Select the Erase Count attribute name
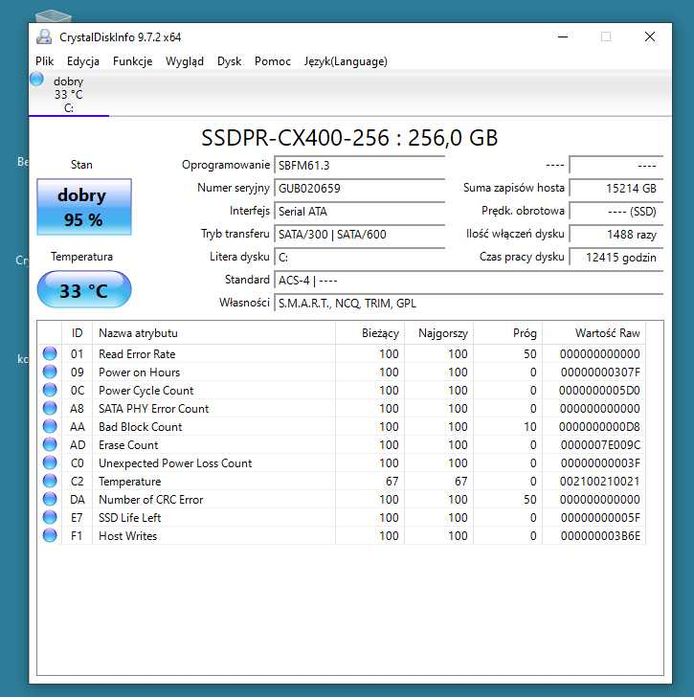This screenshot has width=694, height=700. click(128, 445)
